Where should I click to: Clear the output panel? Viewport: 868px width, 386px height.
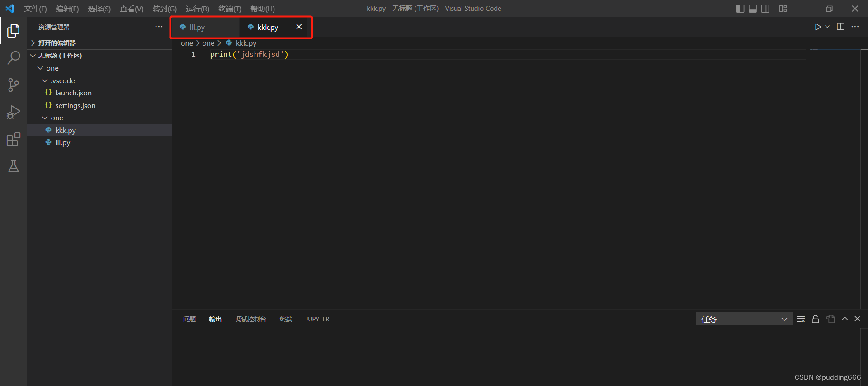pyautogui.click(x=801, y=319)
